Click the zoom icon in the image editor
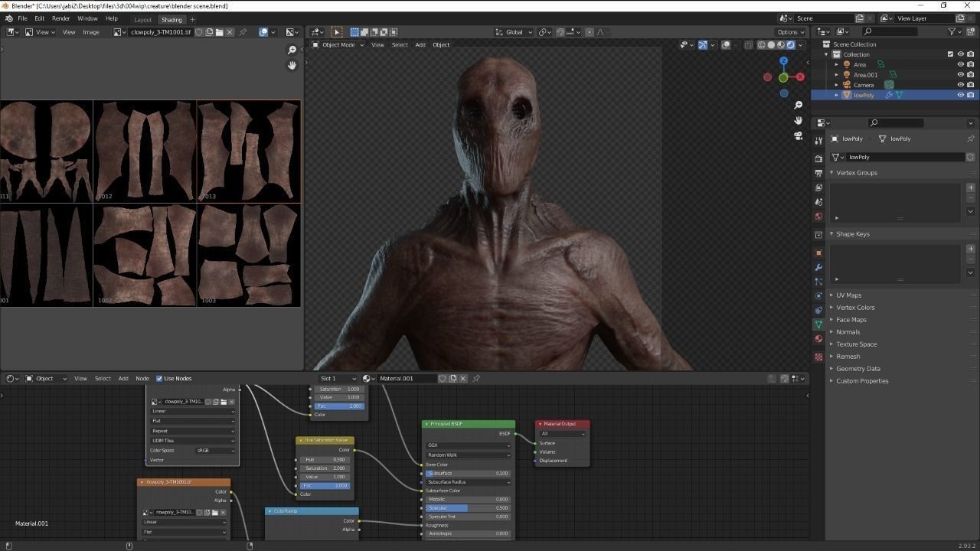This screenshot has width=980, height=551. coord(292,50)
